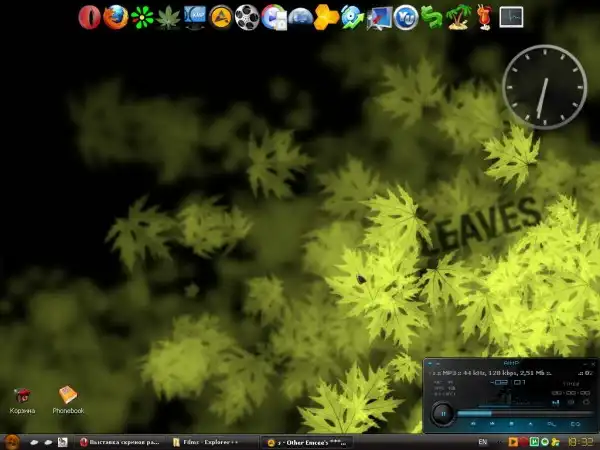Launch AIMP from the orange triangle dock icon
Screen dimensions: 600x450
[x=221, y=17]
